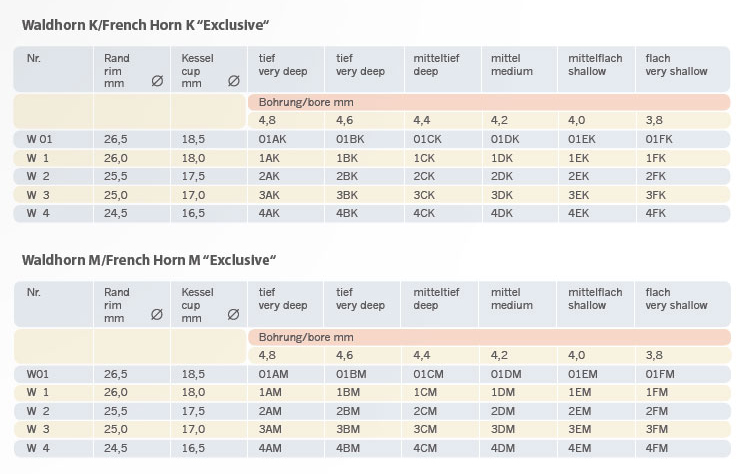Viewport: 751px width, 474px height.
Task: Select the "Waldhorn K/French Horn K" heading
Action: pos(146,23)
